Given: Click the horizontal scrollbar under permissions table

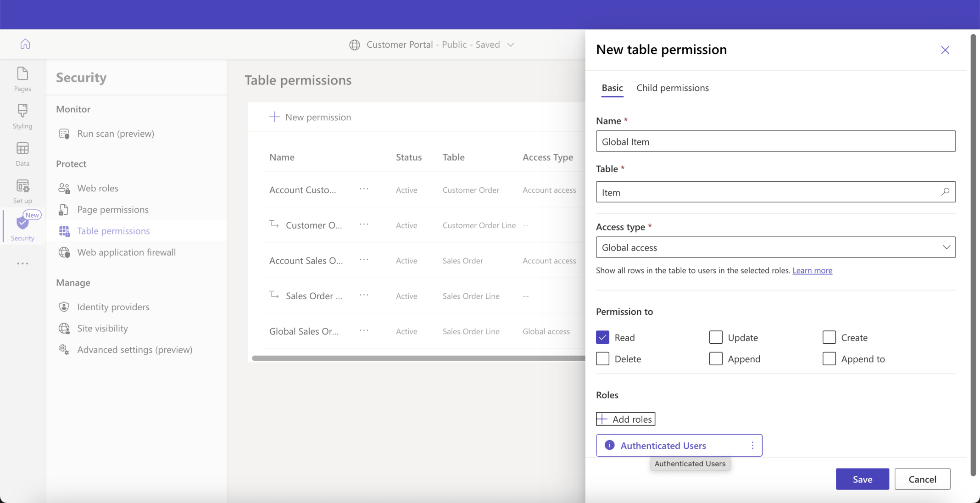Looking at the screenshot, I should (x=418, y=358).
